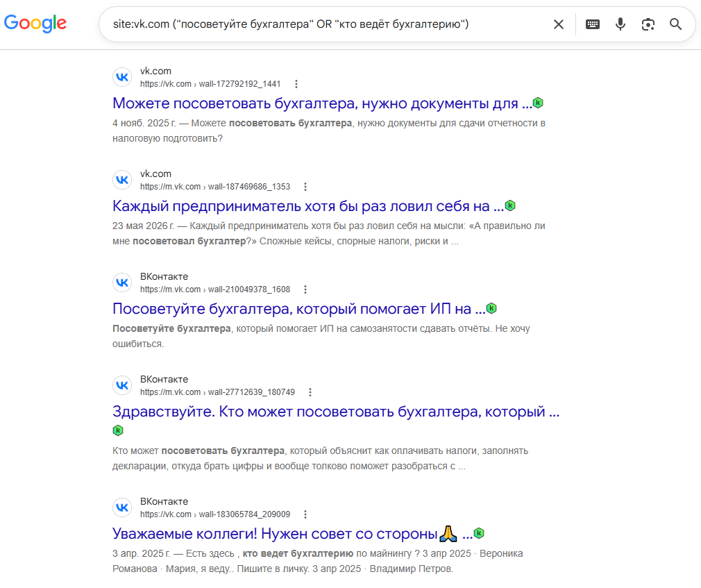701x588 pixels.
Task: Open the on-screen keyboard input tool
Action: pyautogui.click(x=592, y=24)
